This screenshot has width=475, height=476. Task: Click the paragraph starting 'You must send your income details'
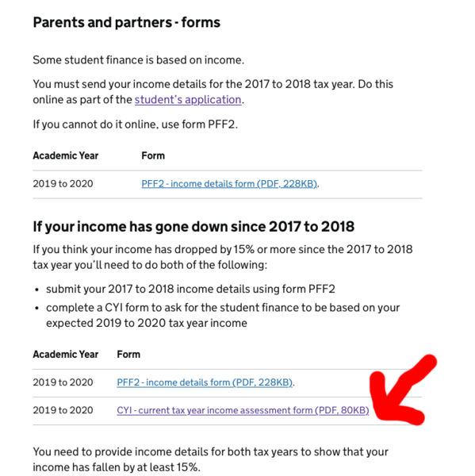click(x=213, y=92)
